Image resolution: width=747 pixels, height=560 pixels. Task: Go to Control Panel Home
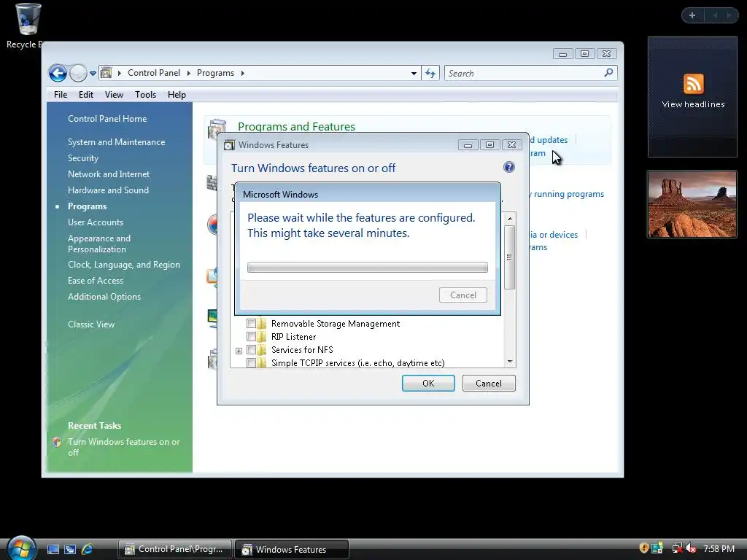[107, 119]
